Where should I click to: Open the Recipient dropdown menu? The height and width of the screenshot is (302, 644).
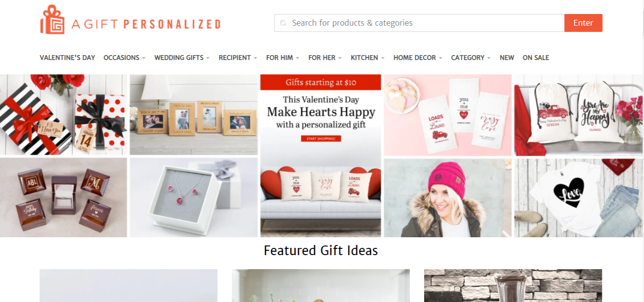pos(238,58)
